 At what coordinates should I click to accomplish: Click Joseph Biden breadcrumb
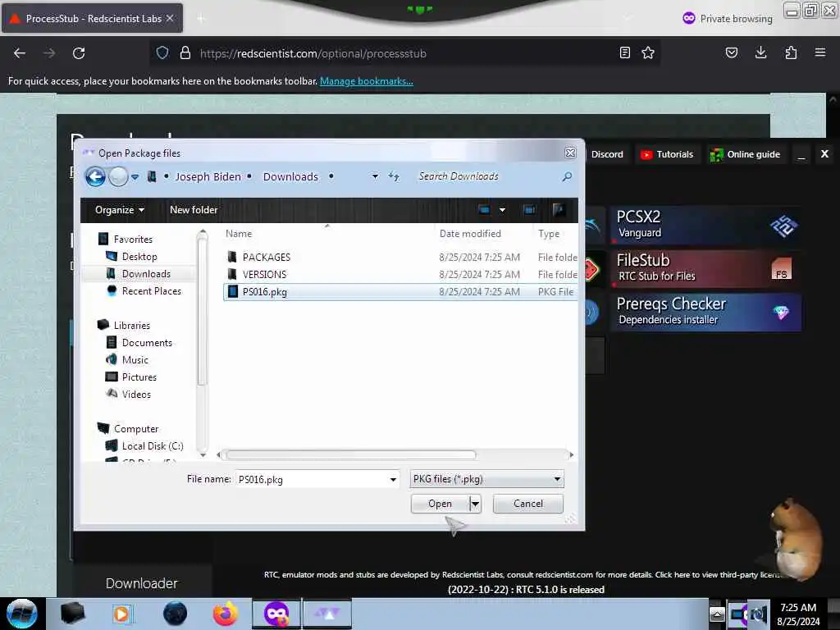click(208, 177)
